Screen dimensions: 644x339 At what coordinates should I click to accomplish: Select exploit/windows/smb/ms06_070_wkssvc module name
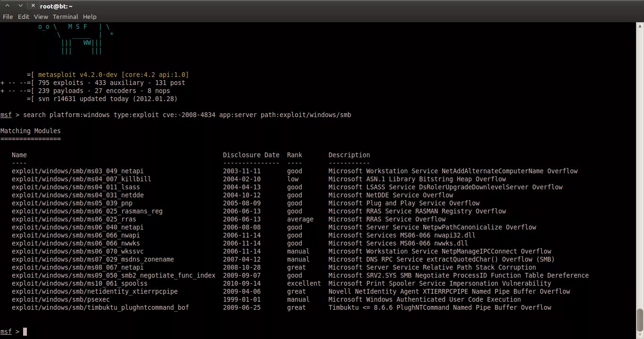[x=78, y=251]
